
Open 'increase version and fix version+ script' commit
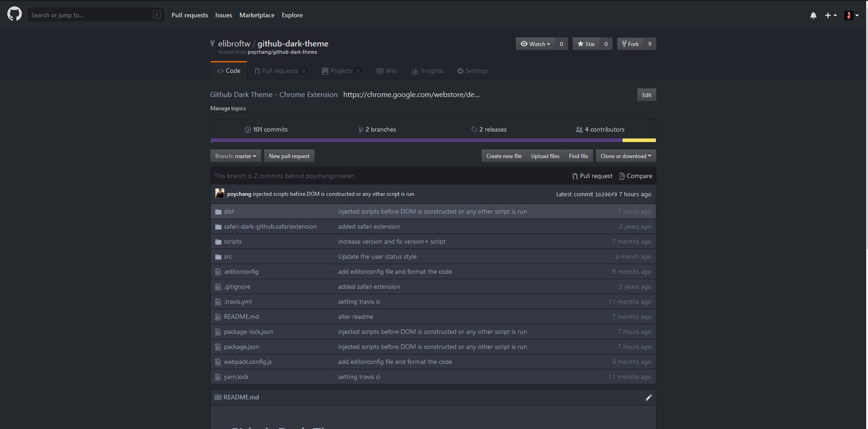[391, 241]
